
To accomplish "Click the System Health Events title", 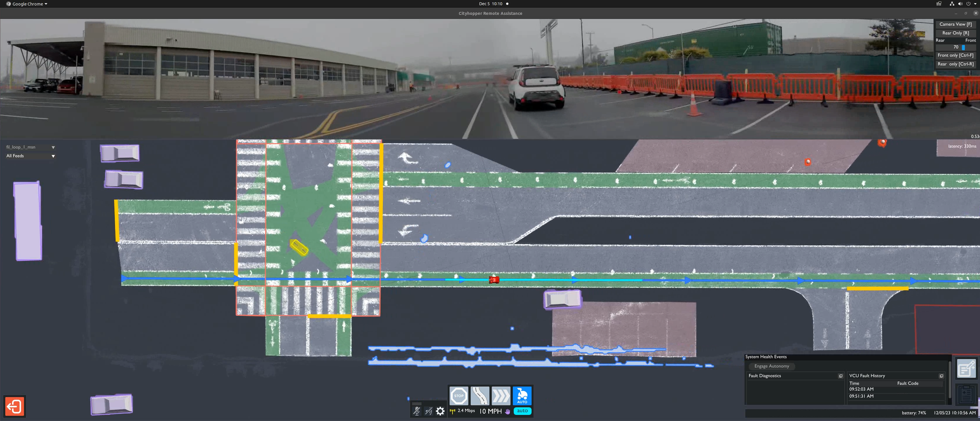I will pos(766,357).
